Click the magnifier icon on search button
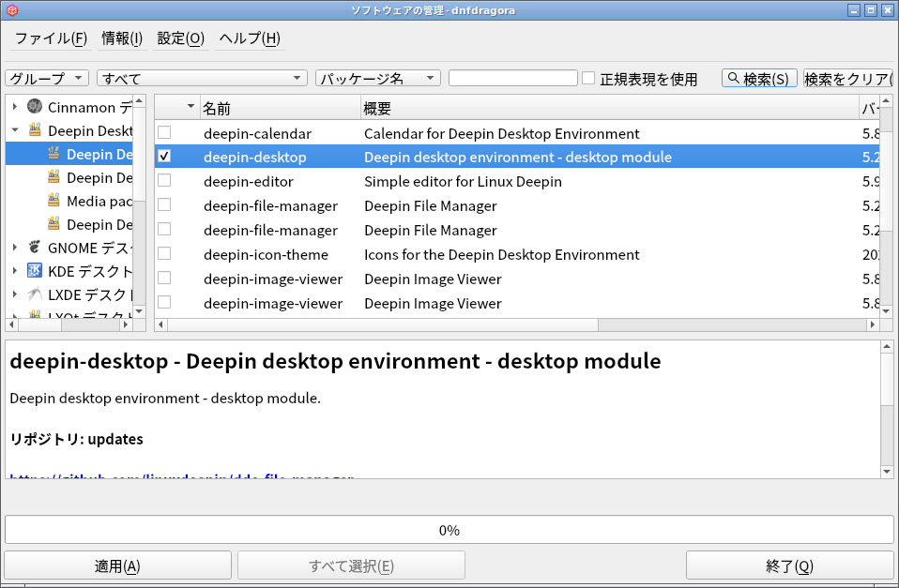The image size is (899, 588). point(733,77)
